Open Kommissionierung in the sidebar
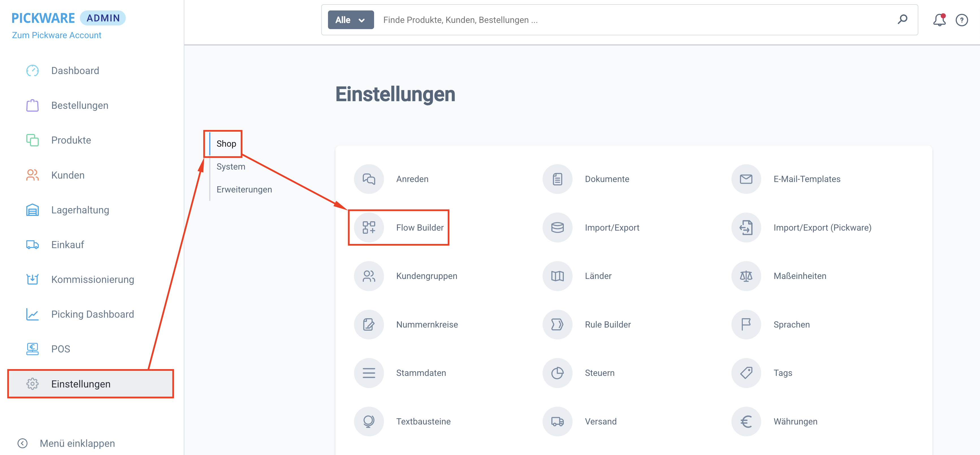The height and width of the screenshot is (455, 980). click(92, 279)
